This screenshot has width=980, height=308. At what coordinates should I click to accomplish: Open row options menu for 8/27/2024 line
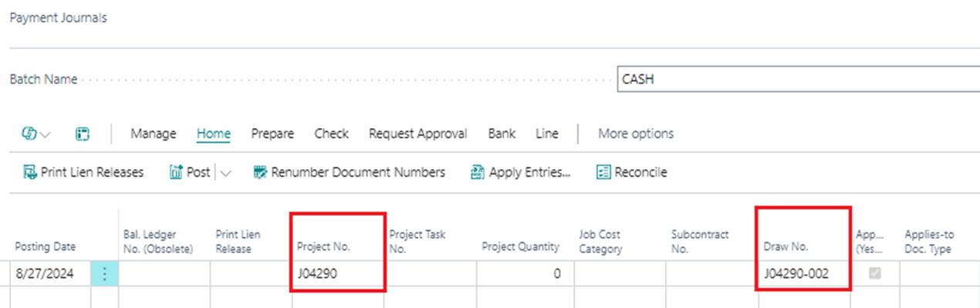105,274
